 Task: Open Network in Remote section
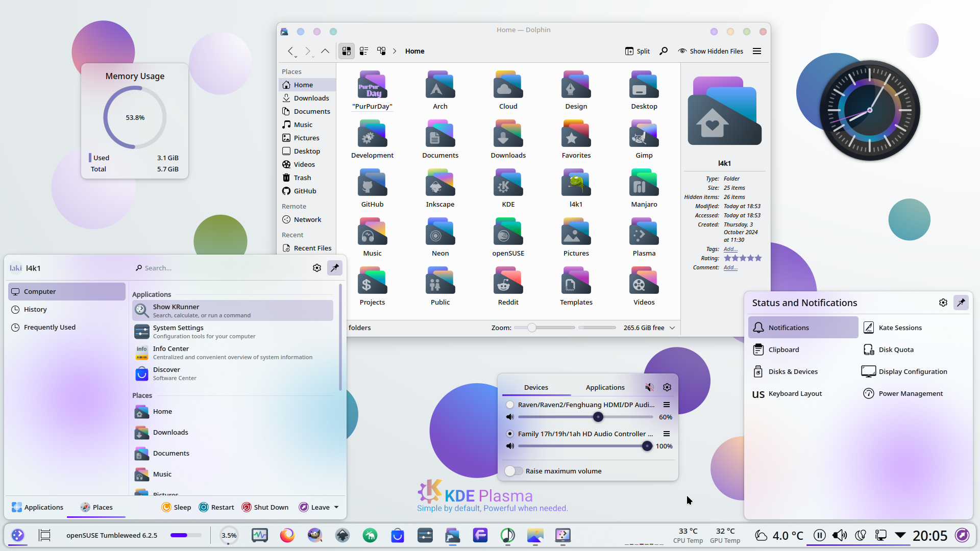(x=308, y=219)
